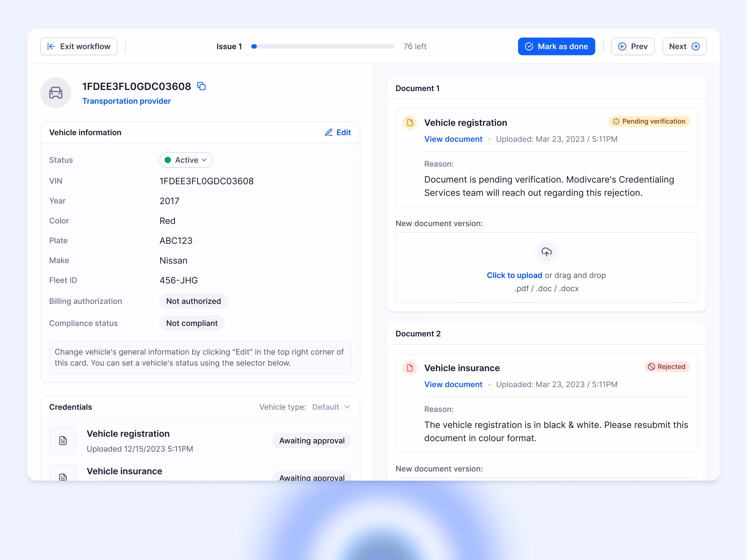747x560 pixels.
Task: Click the Not authorized billing badge
Action: coord(194,301)
